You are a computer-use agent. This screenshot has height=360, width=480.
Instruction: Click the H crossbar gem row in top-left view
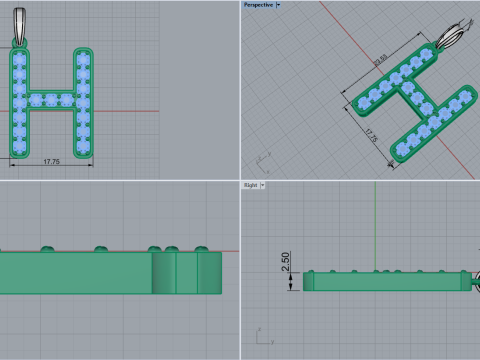coord(52,100)
